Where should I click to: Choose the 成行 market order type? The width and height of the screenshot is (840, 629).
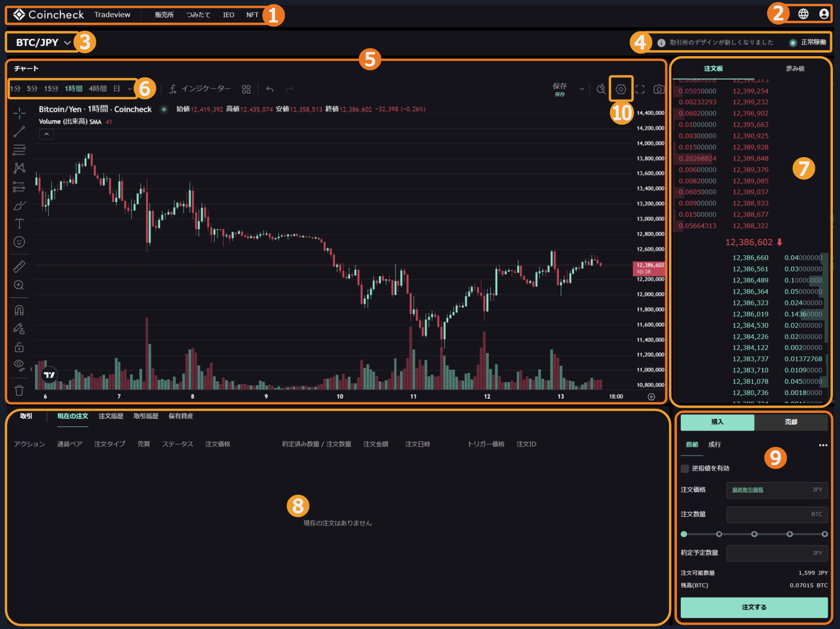click(x=714, y=445)
